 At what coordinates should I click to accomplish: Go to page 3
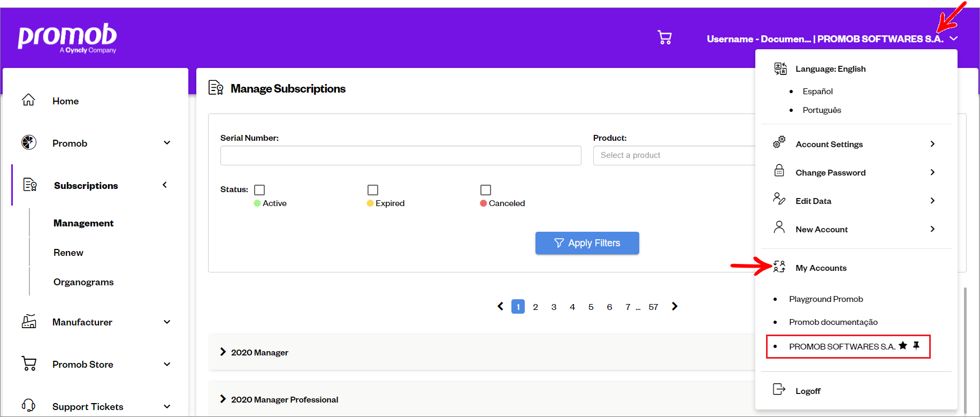(x=554, y=307)
